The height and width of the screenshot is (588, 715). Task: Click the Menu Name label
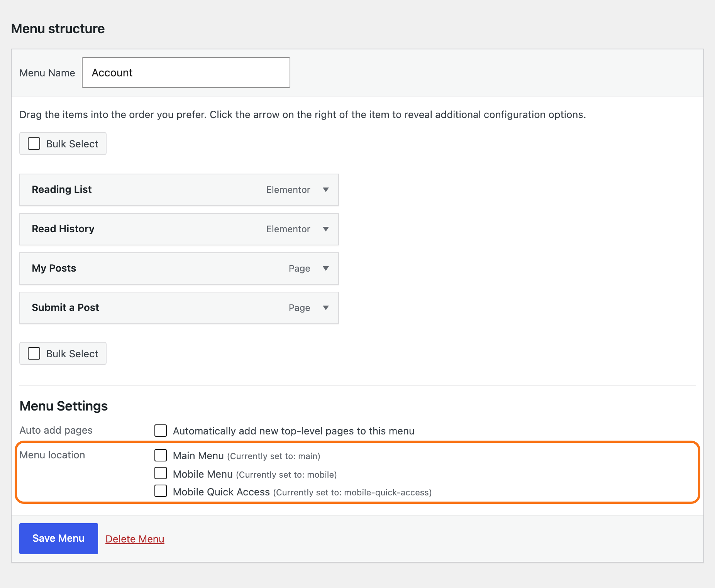[47, 73]
